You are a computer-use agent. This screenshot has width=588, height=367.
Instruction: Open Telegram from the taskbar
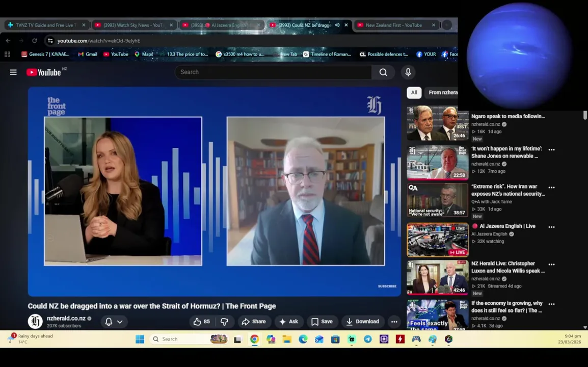point(368,339)
